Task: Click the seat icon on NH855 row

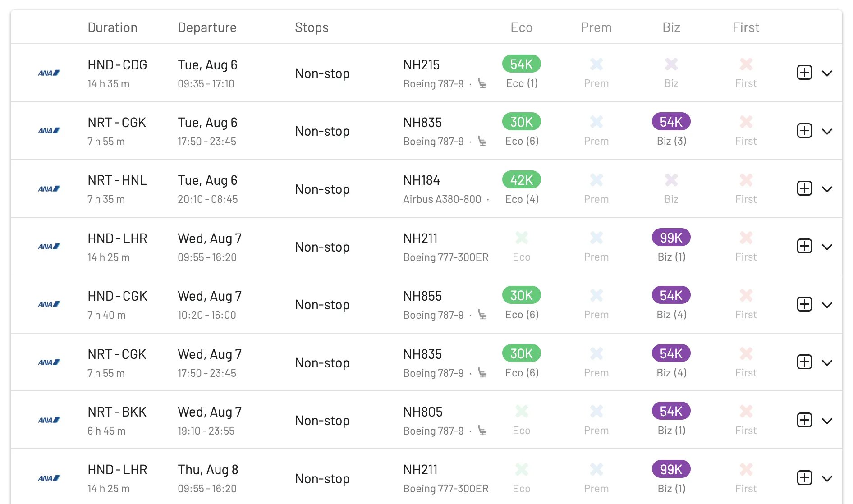Action: pyautogui.click(x=482, y=315)
